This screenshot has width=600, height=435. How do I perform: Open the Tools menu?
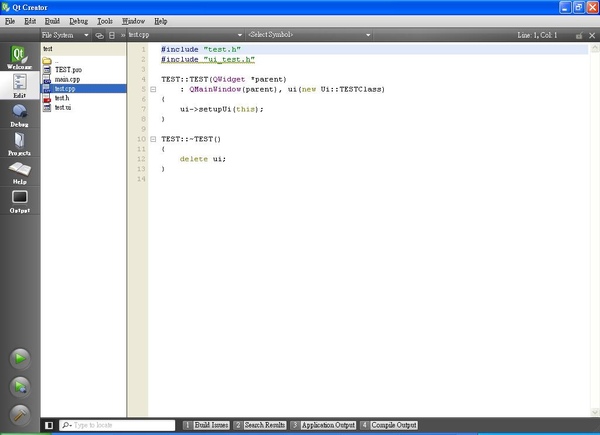(x=105, y=20)
